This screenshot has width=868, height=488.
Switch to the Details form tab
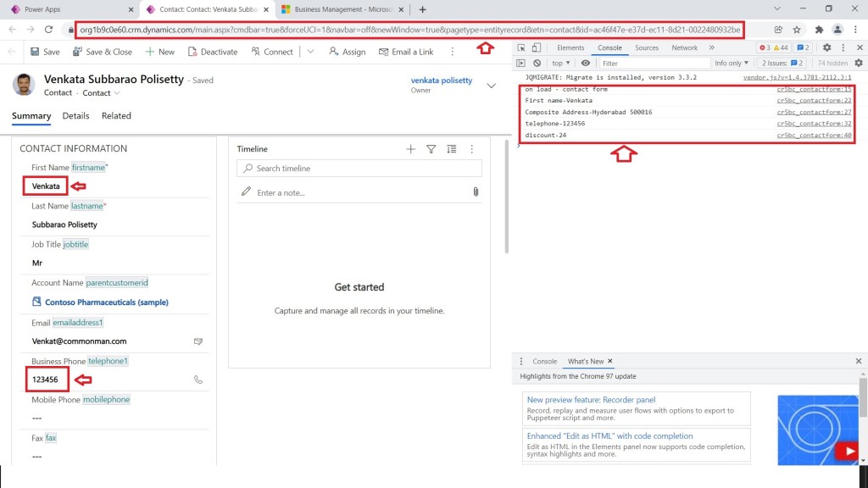click(75, 116)
